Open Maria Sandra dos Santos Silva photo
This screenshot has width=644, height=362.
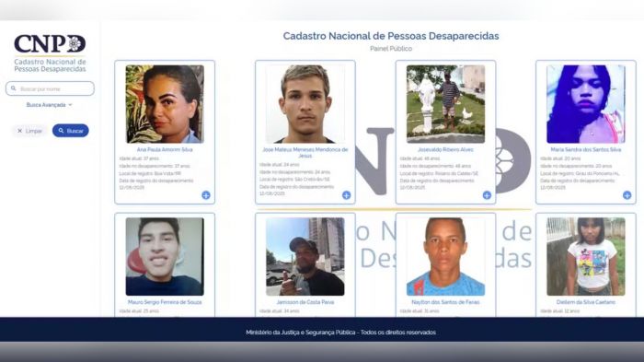coord(586,104)
